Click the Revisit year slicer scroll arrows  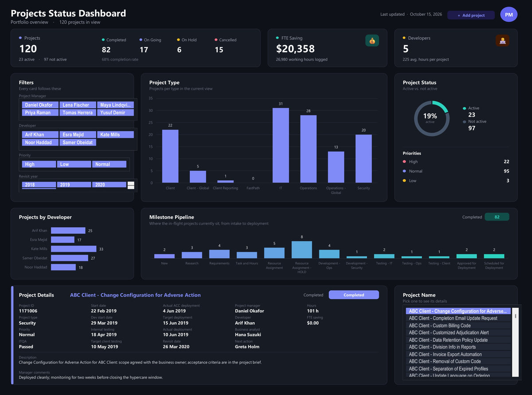(x=131, y=185)
